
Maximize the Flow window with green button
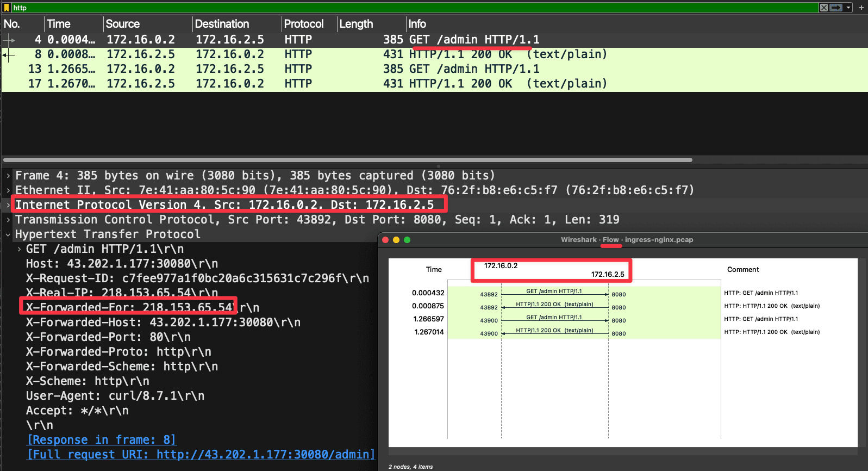pos(407,240)
